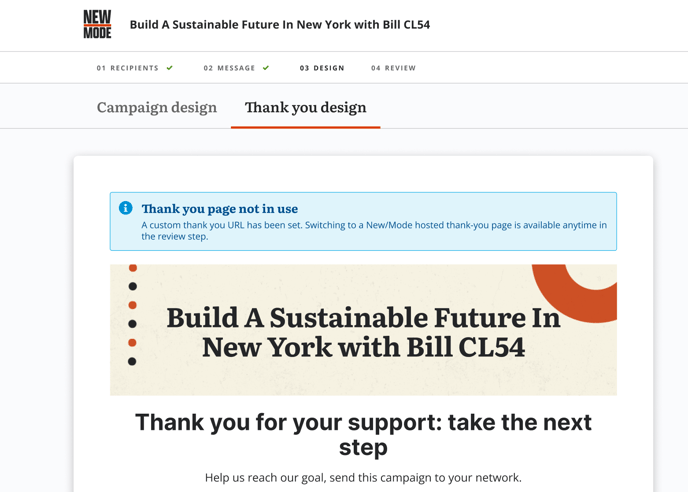Click the green checkmark beside Recipients
This screenshot has height=492, width=688.
[x=170, y=68]
